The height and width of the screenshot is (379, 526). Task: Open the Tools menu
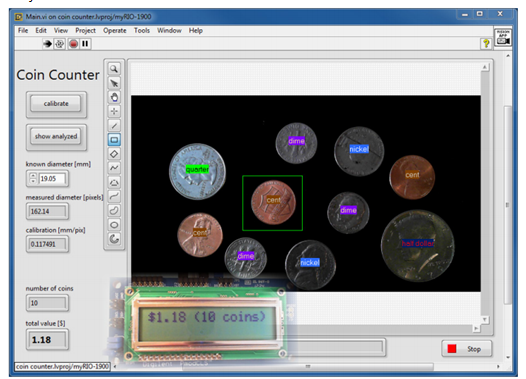(x=142, y=31)
